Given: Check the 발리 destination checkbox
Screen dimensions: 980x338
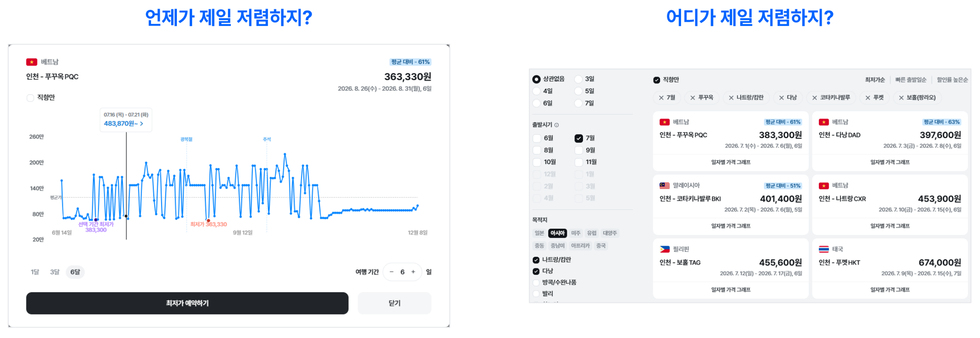Looking at the screenshot, I should click(x=536, y=294).
